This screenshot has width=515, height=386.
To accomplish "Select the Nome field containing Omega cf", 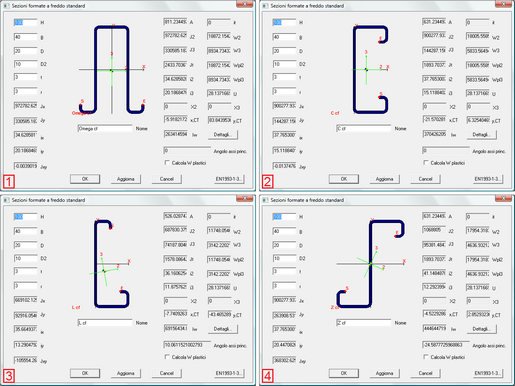I will point(105,128).
